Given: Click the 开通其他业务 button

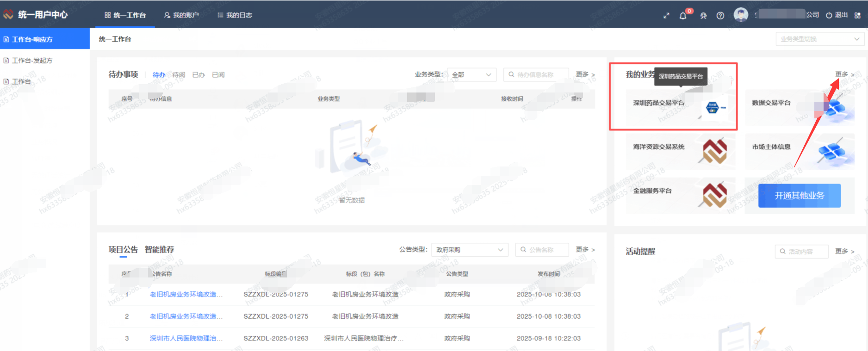Looking at the screenshot, I should point(799,196).
